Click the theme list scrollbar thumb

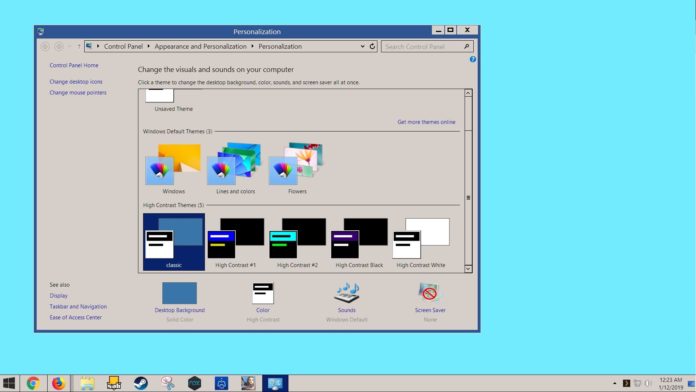pos(468,198)
